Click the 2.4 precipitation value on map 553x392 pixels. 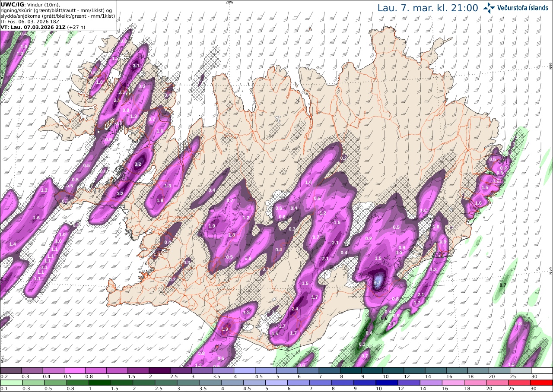pyautogui.click(x=295, y=309)
